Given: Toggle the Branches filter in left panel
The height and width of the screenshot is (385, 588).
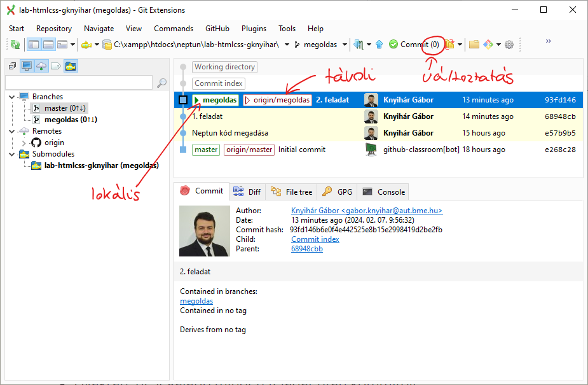Looking at the screenshot, I should (27, 66).
